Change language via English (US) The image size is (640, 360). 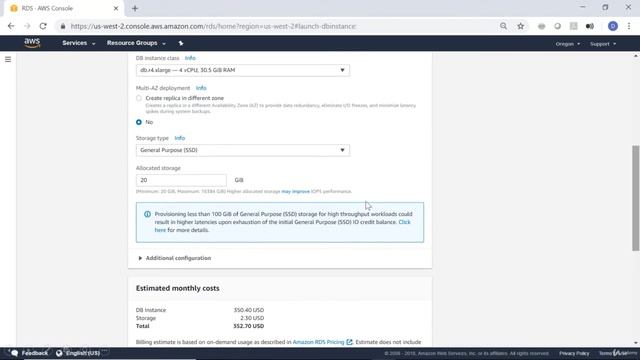[x=83, y=353]
